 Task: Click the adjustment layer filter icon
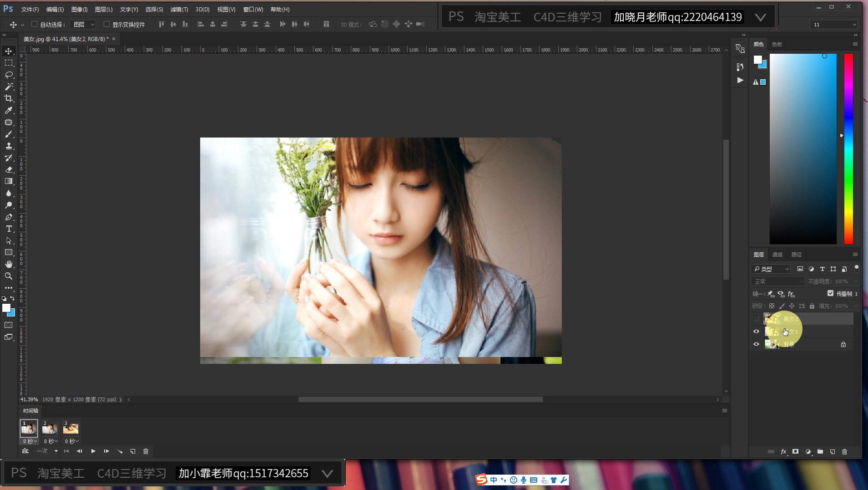[811, 269]
